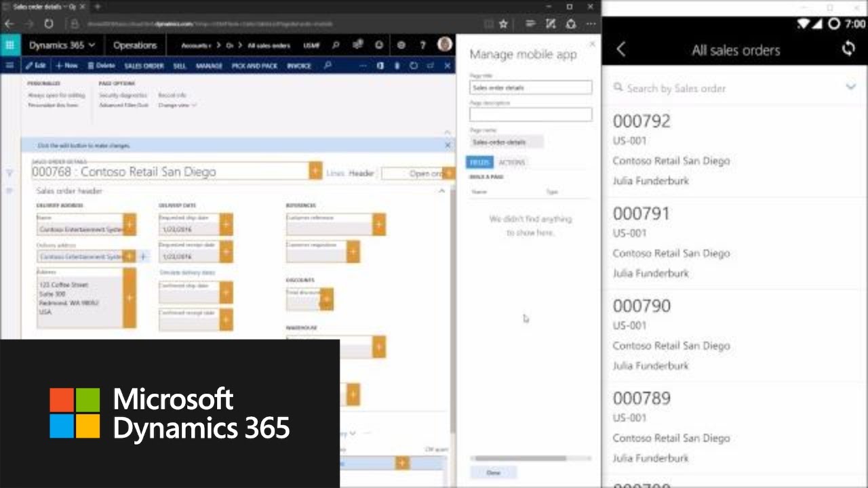Click the horizontal scrollbar in Manage mobile app pane
The width and height of the screenshot is (868, 488).
tap(520, 458)
